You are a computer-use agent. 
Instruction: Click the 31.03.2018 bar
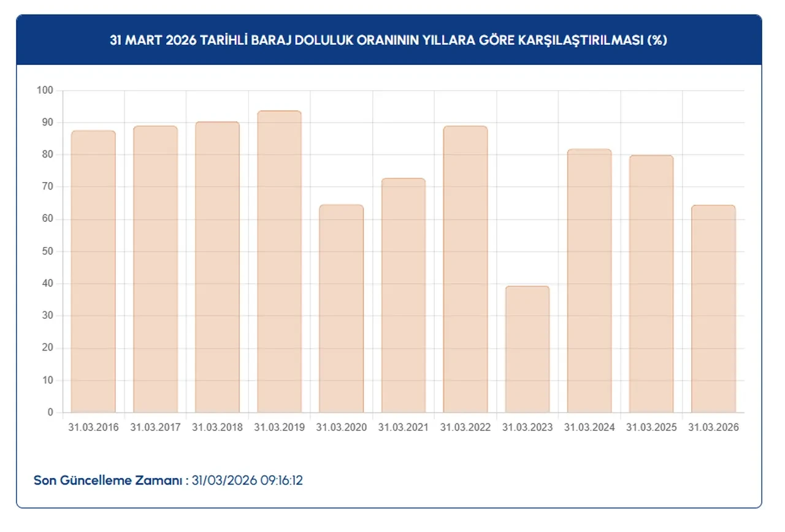pyautogui.click(x=217, y=267)
